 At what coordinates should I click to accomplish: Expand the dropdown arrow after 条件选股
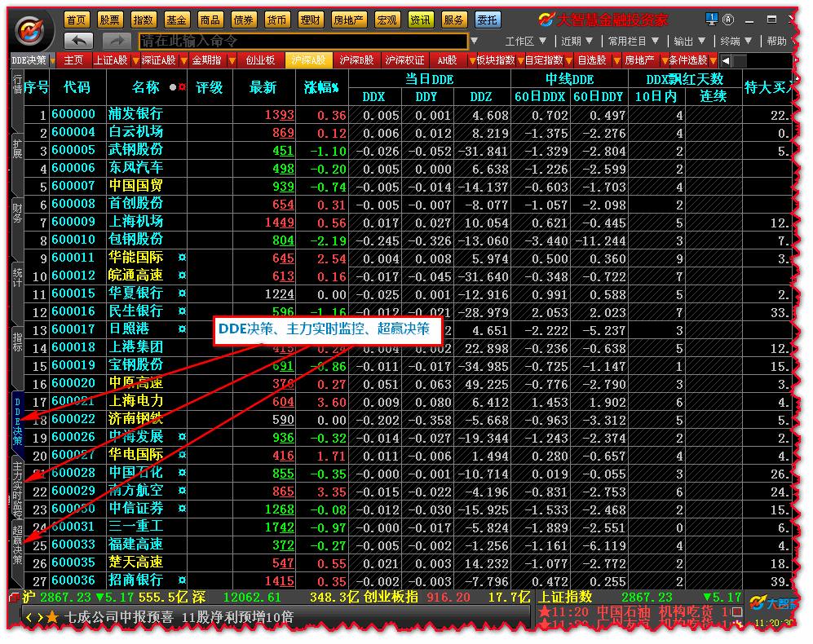714,60
